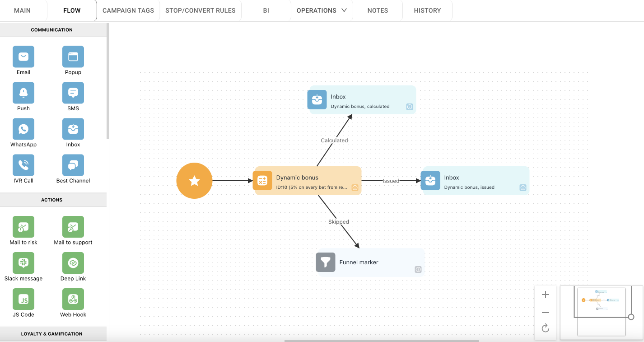The height and width of the screenshot is (342, 644).
Task: Click the horizontal scrollbar under the canvas
Action: [381, 341]
